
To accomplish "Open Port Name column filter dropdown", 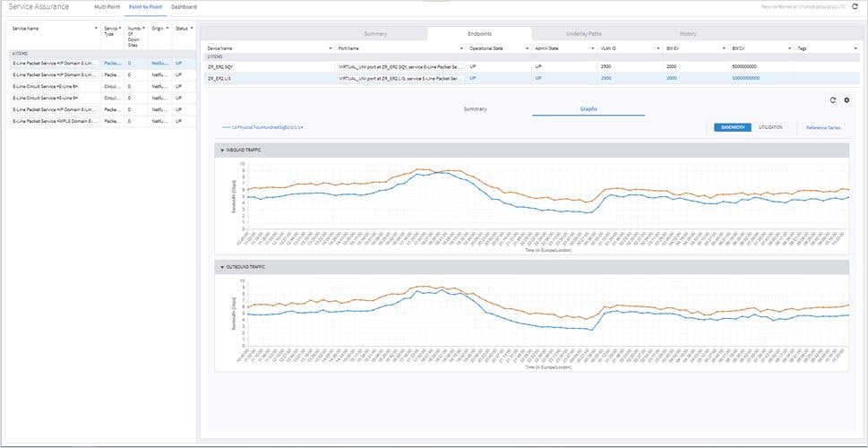I will tap(463, 48).
